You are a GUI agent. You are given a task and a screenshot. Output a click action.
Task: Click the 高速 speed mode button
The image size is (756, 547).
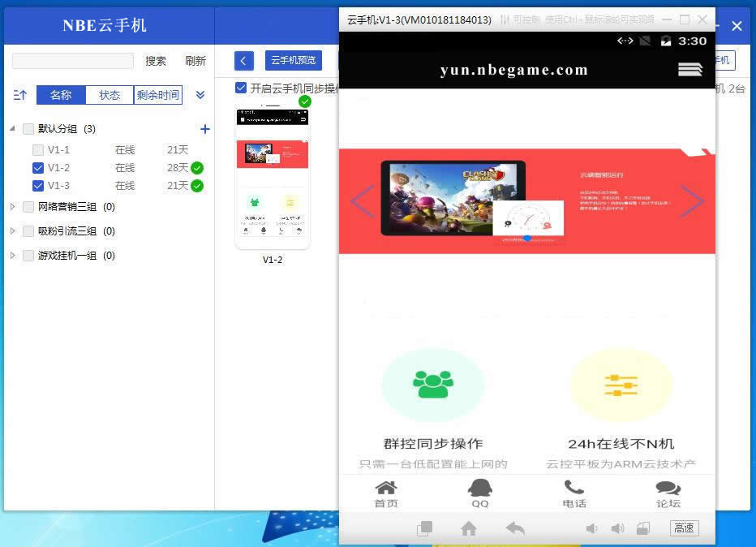(x=684, y=528)
